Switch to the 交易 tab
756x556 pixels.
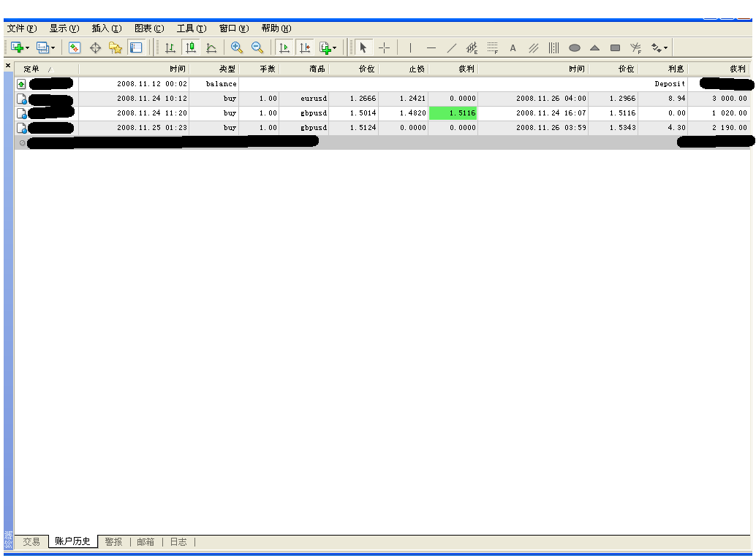tap(31, 541)
